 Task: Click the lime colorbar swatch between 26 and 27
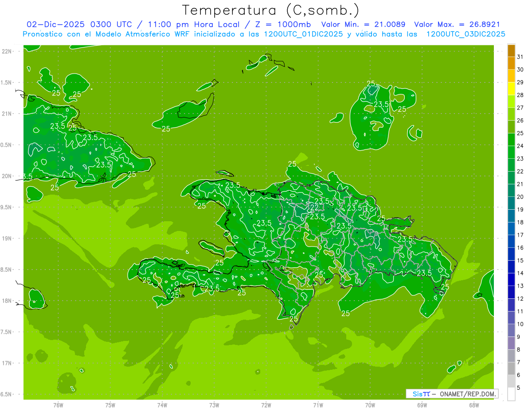coord(511,114)
